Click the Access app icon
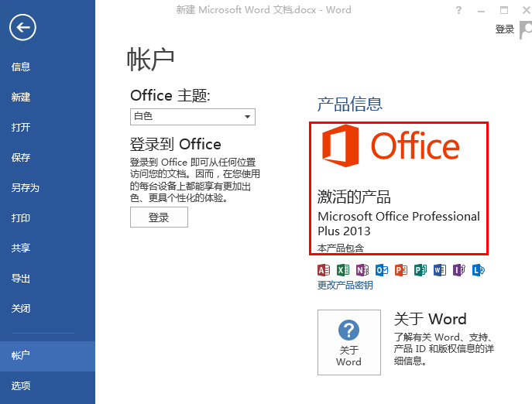 pos(324,270)
